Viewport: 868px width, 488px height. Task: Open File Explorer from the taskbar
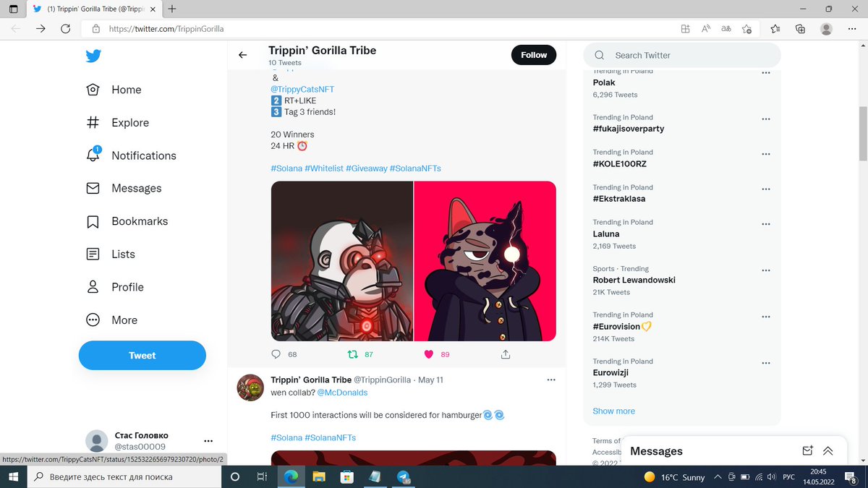pyautogui.click(x=319, y=477)
